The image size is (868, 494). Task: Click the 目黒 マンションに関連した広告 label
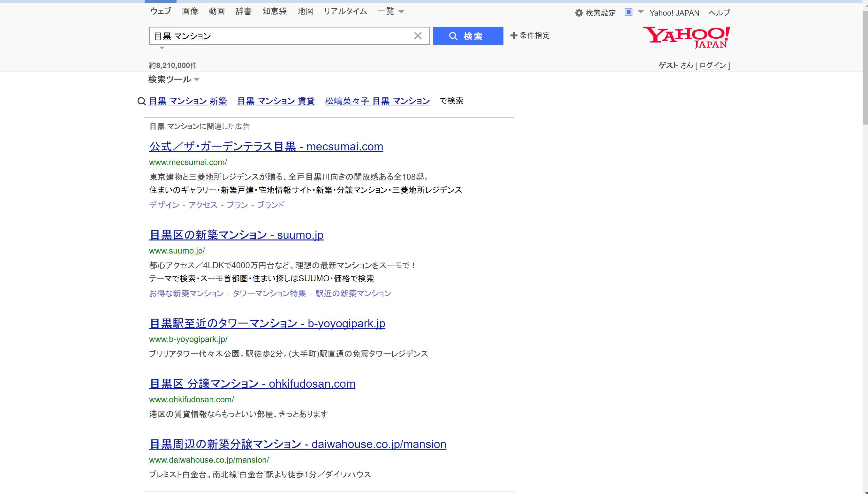pyautogui.click(x=200, y=126)
